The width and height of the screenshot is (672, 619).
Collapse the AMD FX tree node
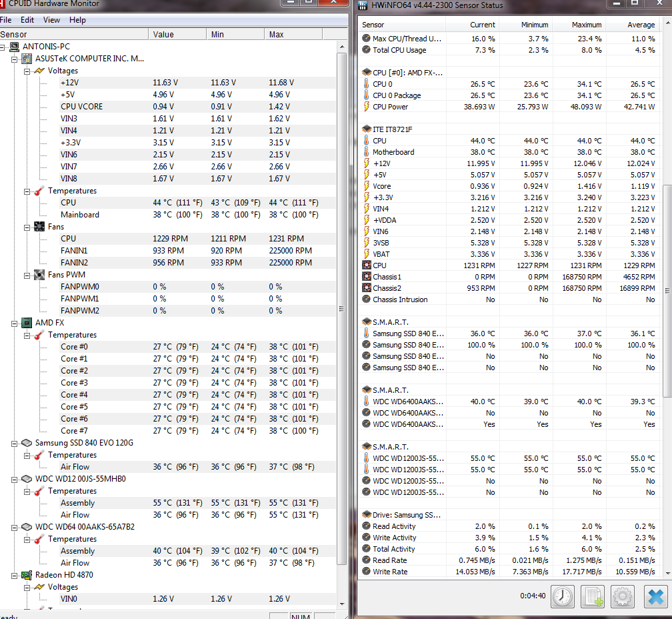pyautogui.click(x=15, y=323)
